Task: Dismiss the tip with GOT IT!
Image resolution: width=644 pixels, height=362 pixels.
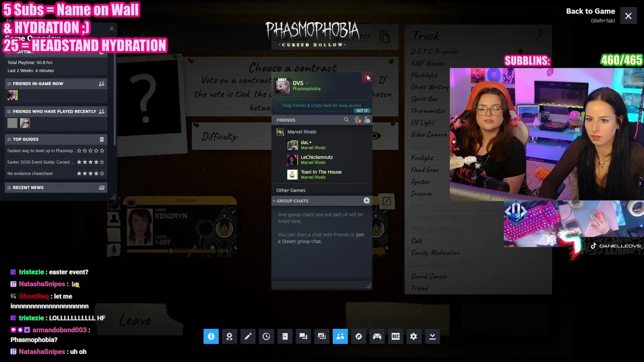Action: tap(362, 111)
